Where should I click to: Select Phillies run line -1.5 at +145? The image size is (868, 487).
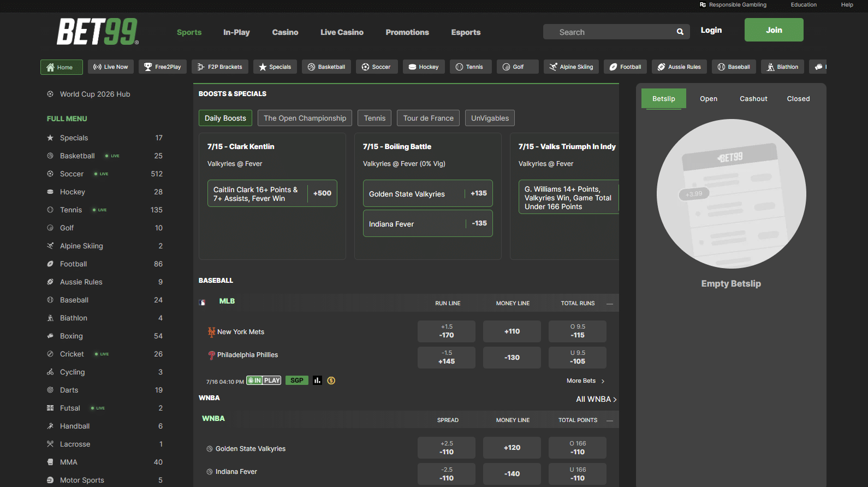[x=447, y=358]
